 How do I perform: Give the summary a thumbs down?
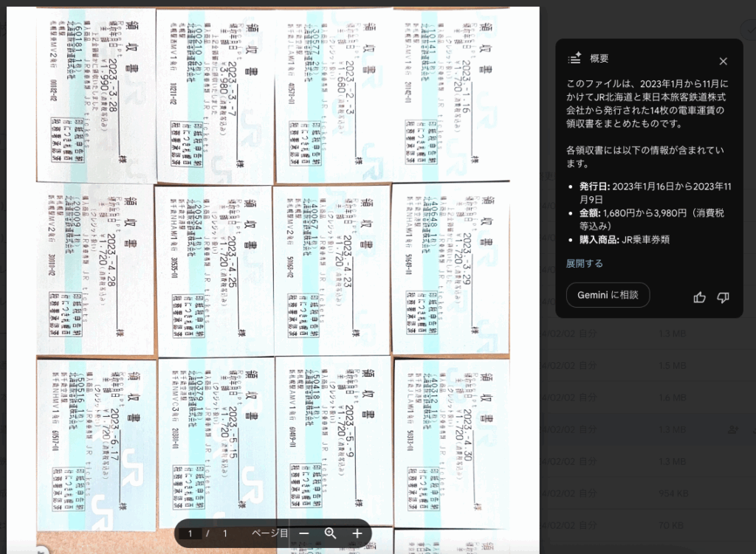pyautogui.click(x=723, y=297)
